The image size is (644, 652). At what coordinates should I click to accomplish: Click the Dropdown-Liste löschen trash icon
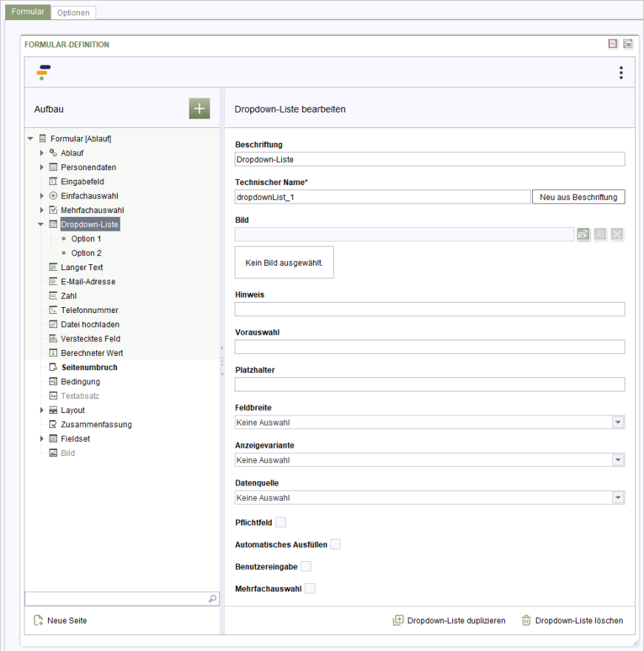point(526,620)
